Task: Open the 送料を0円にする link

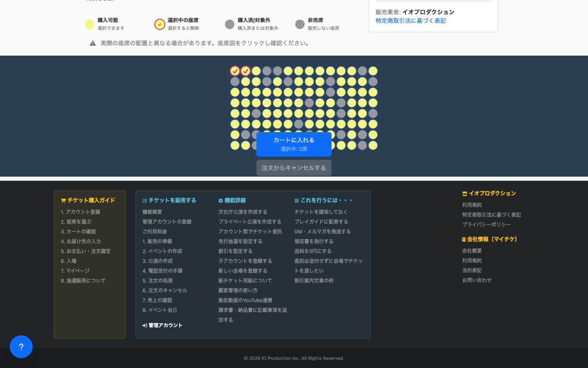Action: click(x=313, y=251)
